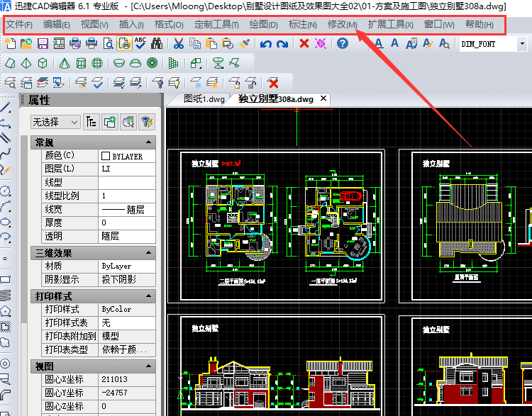The image size is (532, 416).
Task: Close the 独立别墅308a.dwg tab
Action: pos(323,99)
